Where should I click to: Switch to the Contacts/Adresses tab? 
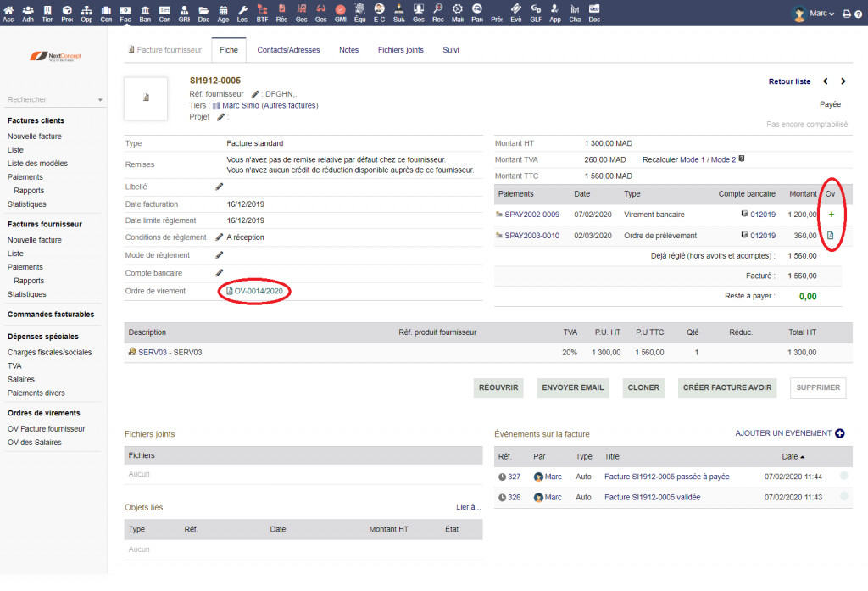click(x=288, y=50)
